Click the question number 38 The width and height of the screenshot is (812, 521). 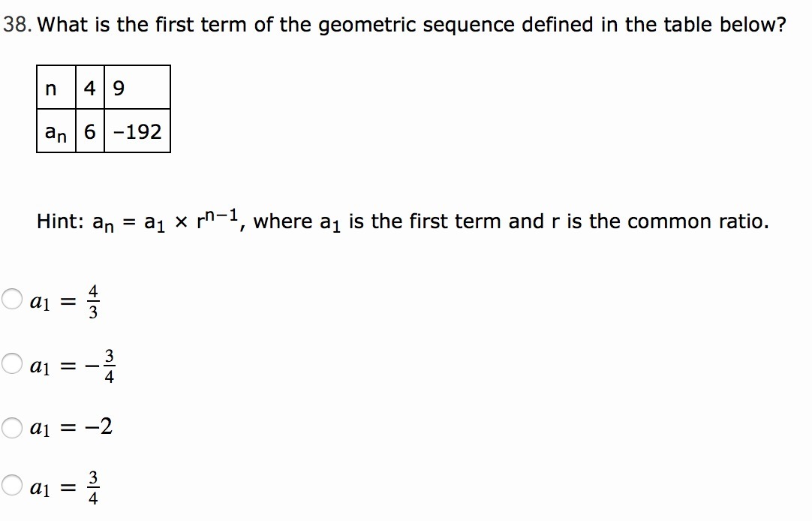click(15, 25)
